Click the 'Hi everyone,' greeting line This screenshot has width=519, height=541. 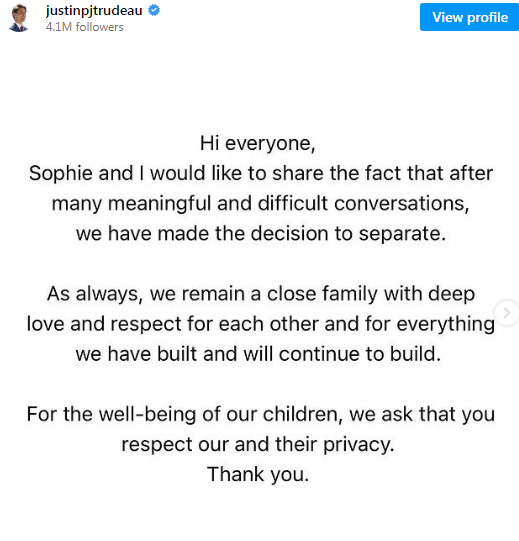(258, 143)
